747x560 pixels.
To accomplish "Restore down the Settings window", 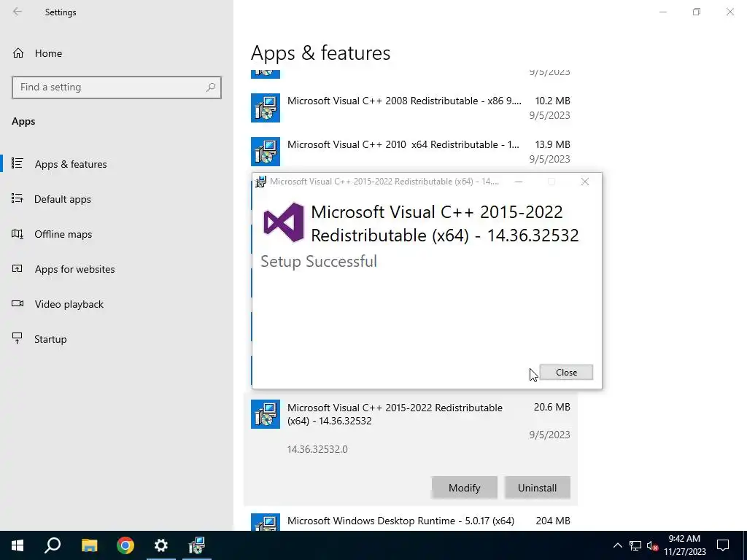I will (x=697, y=12).
